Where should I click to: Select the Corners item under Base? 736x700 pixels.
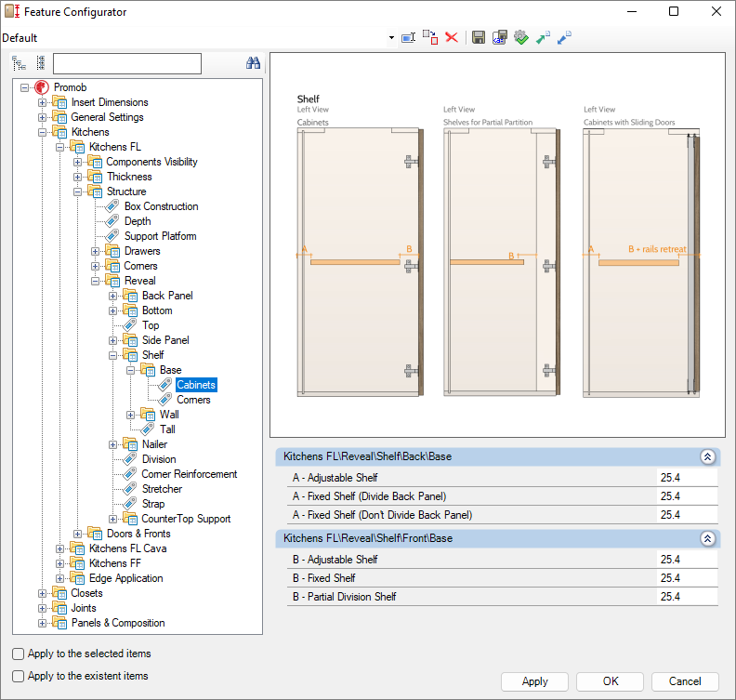click(193, 400)
